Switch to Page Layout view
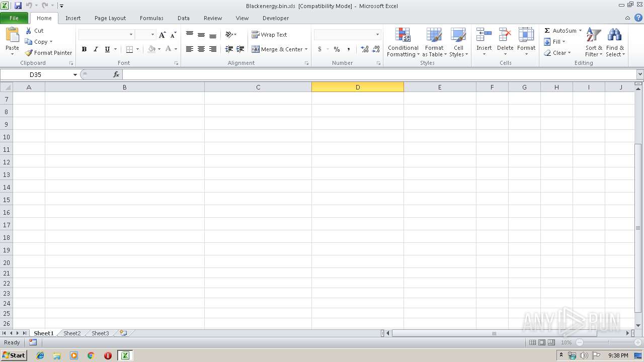Screen dimensions: 644x362 tap(542, 342)
